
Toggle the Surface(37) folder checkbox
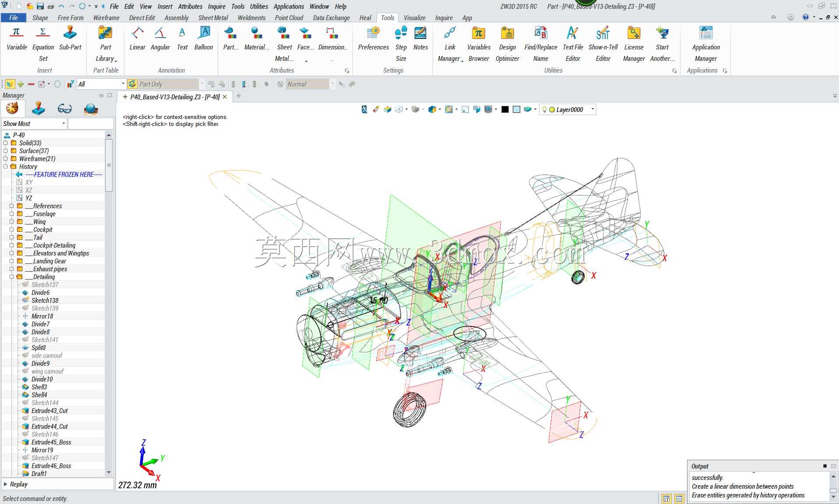pyautogui.click(x=6, y=151)
